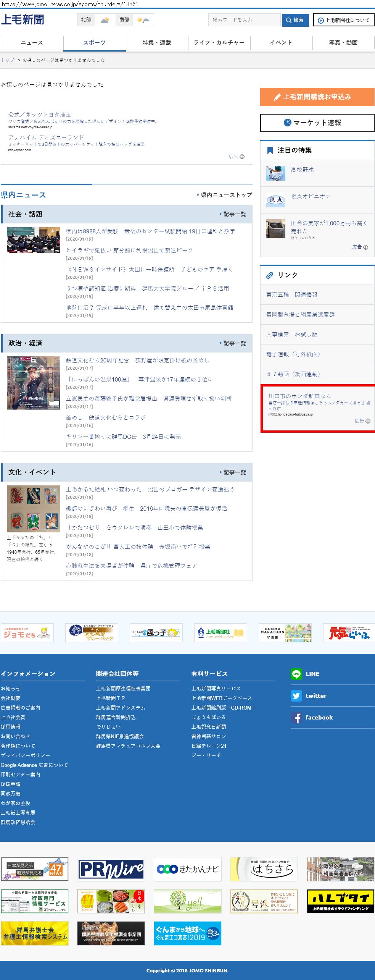Click the search keyword input field
Image resolution: width=375 pixels, height=980 pixels.
tap(244, 20)
